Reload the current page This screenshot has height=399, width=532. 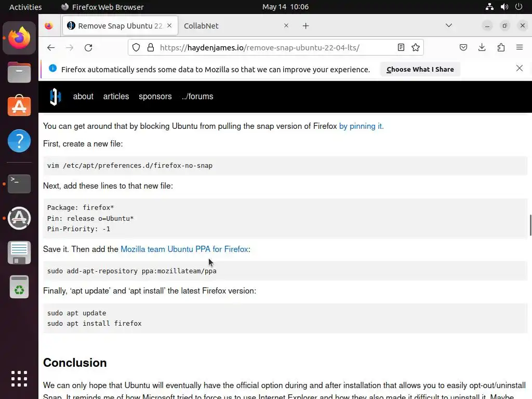(x=88, y=47)
